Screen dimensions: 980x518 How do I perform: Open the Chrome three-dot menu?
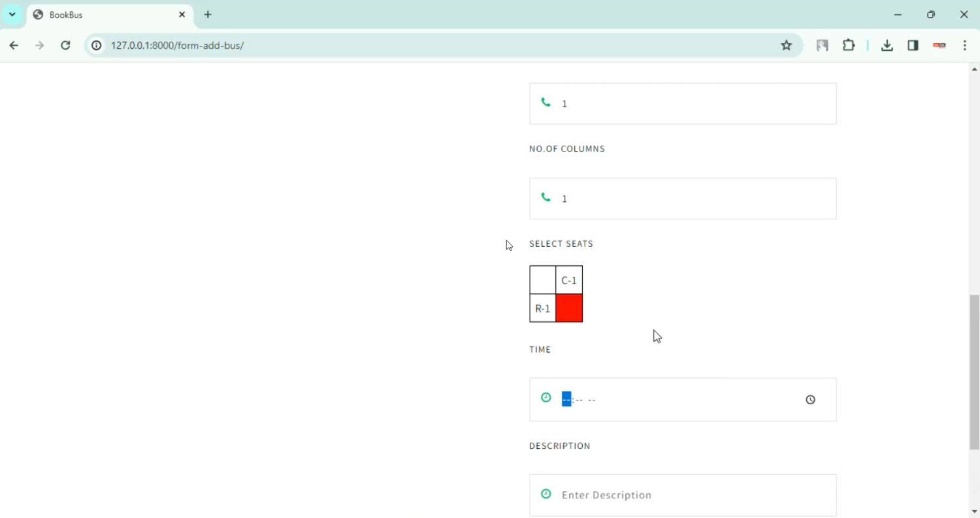tap(965, 45)
